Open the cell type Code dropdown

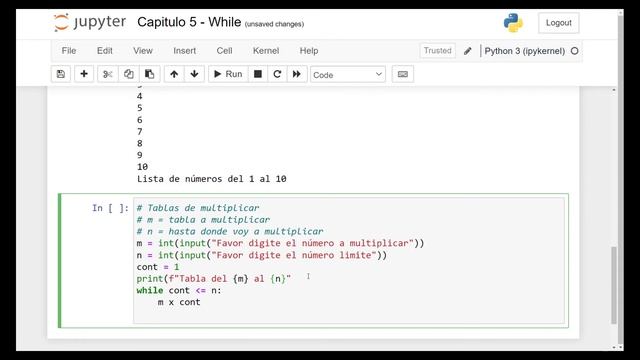click(x=348, y=74)
